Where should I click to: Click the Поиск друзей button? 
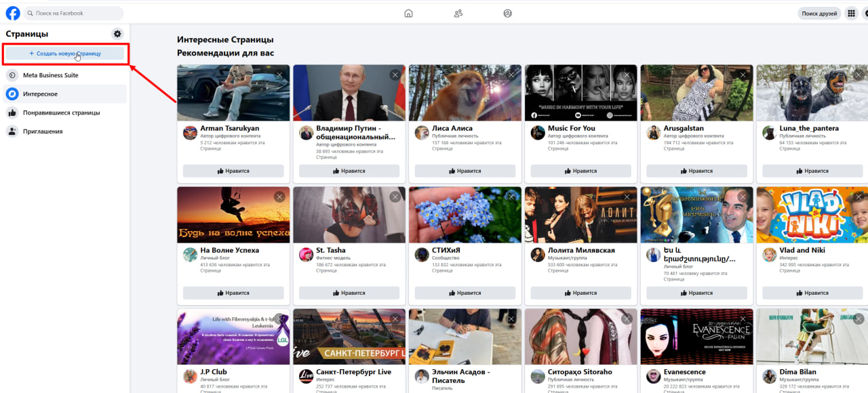(x=819, y=13)
